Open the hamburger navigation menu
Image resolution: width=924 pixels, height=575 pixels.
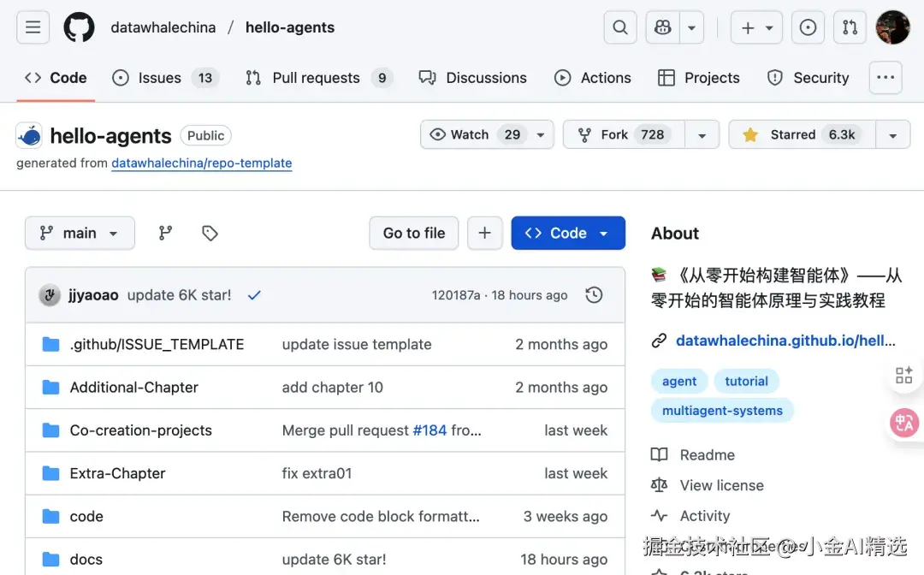pos(33,27)
